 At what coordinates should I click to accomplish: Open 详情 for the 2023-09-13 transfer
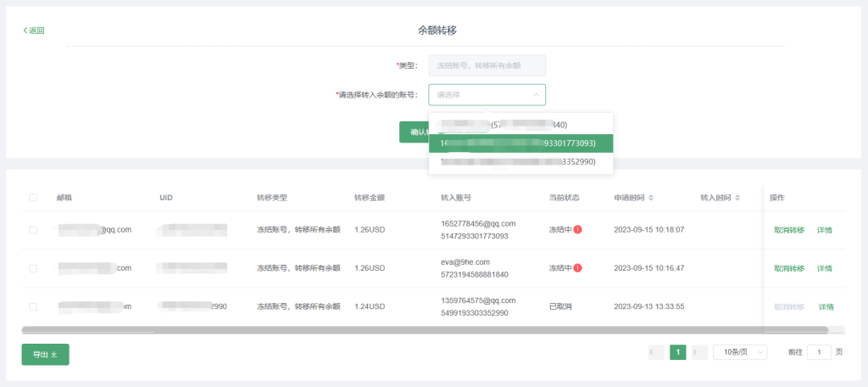pyautogui.click(x=826, y=306)
